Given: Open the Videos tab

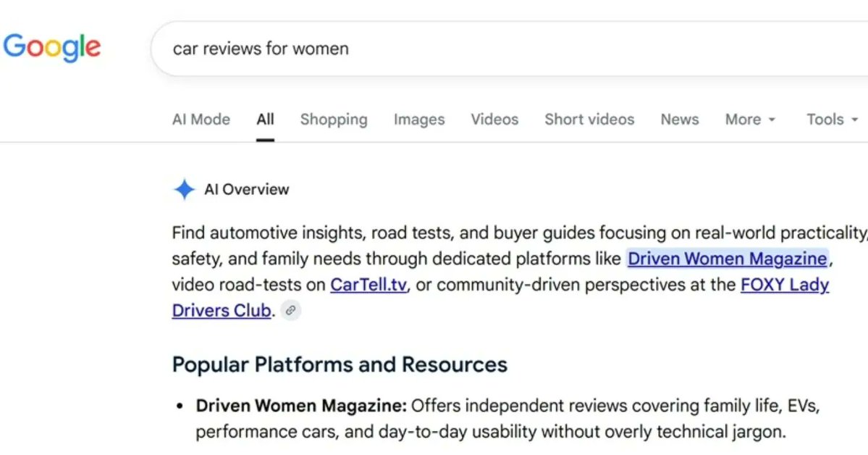Looking at the screenshot, I should pos(494,119).
